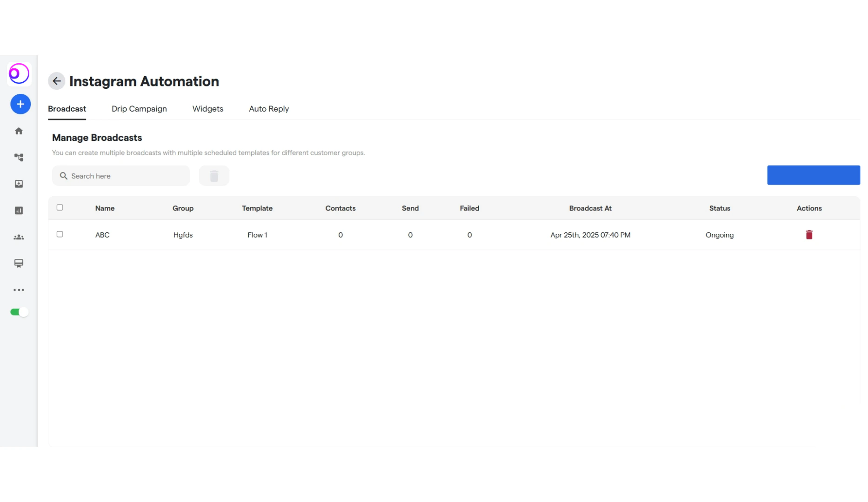Click the Group column header
Screen dimensions: 868x502
(x=183, y=208)
